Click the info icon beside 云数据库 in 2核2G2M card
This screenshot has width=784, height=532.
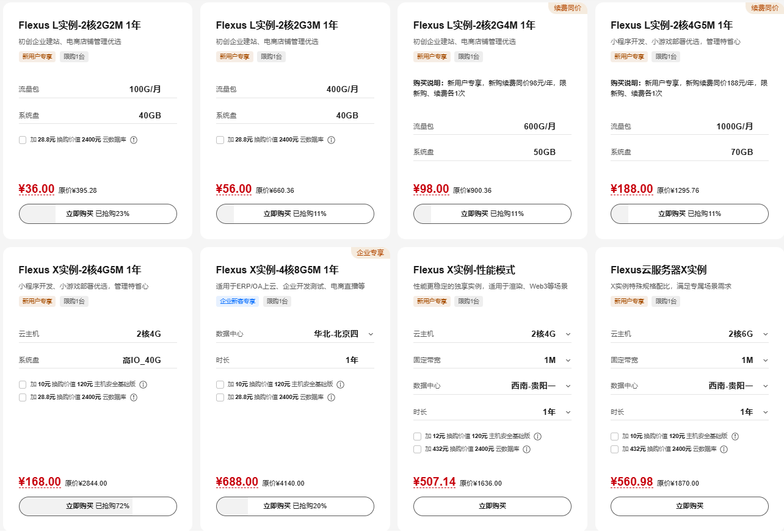133,140
